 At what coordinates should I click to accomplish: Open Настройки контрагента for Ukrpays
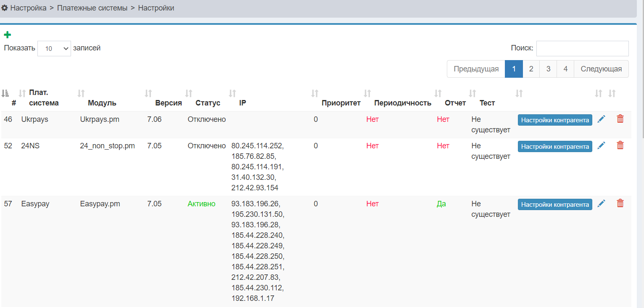tap(555, 120)
